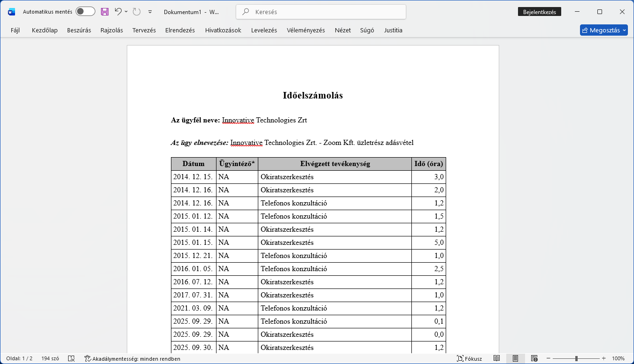Click the zoom slider handle

[x=576, y=358]
